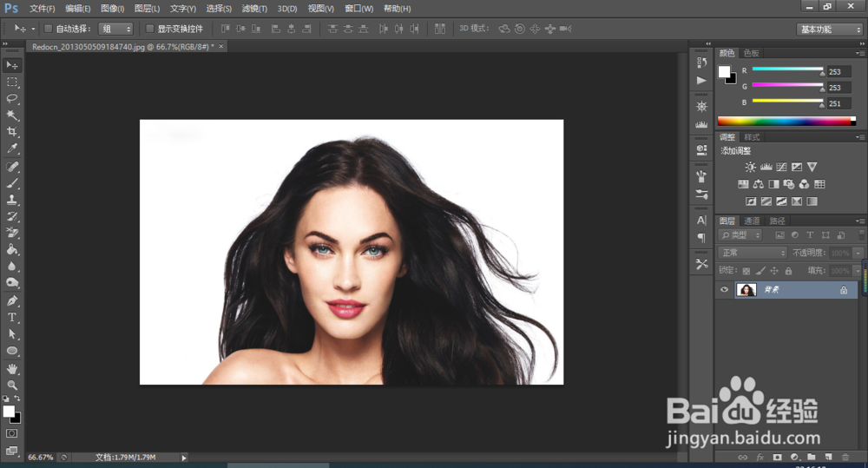Select the Paint Bucket tool

[x=12, y=249]
